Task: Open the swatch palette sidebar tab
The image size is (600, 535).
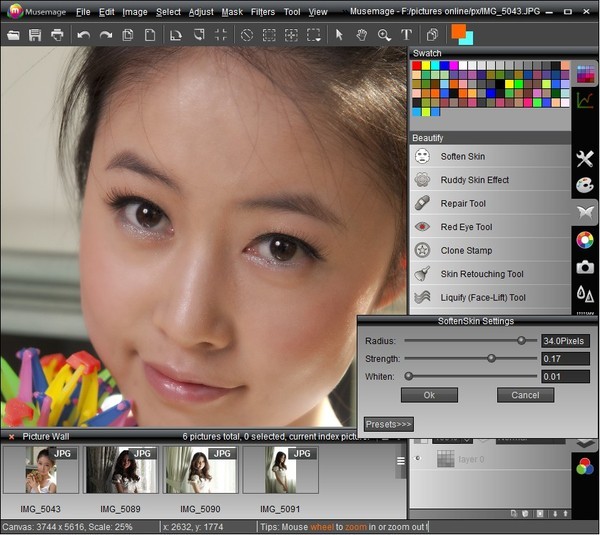Action: [585, 74]
